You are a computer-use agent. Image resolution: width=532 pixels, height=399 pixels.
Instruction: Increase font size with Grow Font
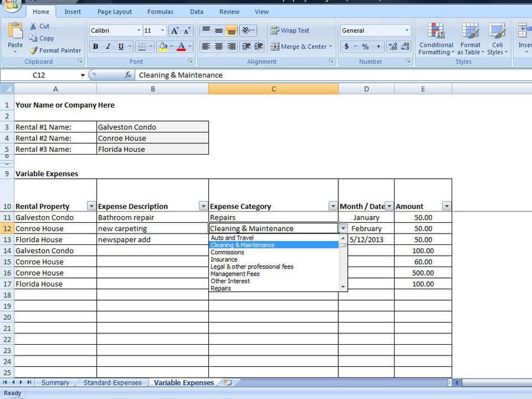175,31
